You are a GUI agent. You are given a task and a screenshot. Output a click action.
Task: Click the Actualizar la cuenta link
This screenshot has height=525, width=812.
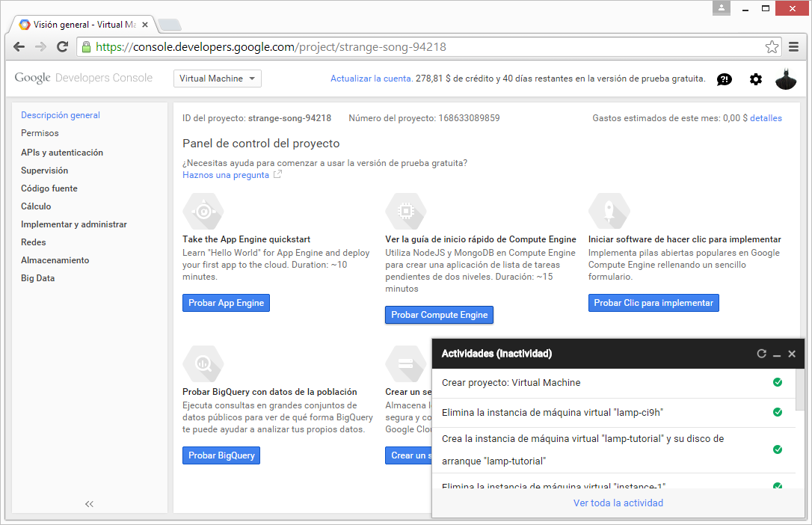tap(372, 79)
